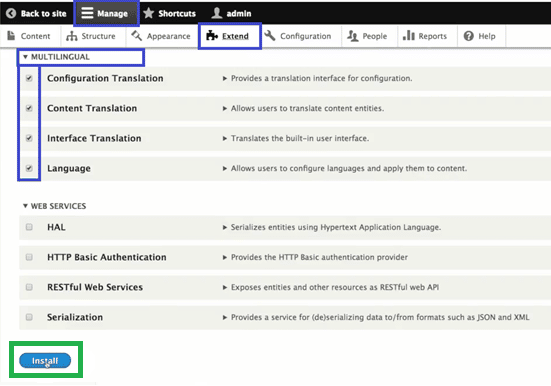Click the Language module name

69,168
